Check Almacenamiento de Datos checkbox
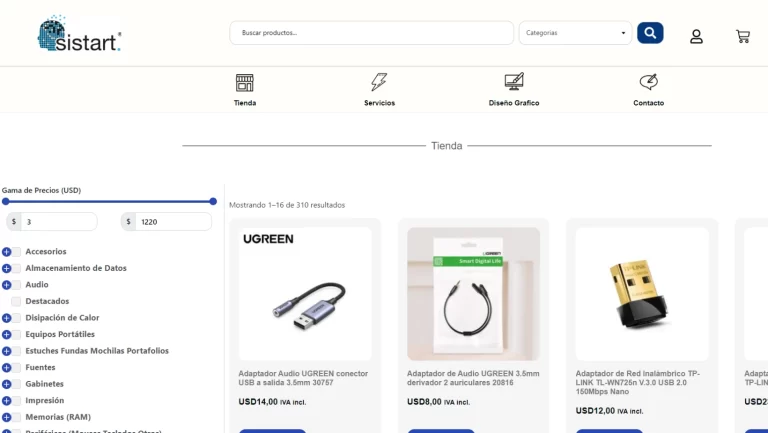This screenshot has height=433, width=768. pyautogui.click(x=16, y=268)
